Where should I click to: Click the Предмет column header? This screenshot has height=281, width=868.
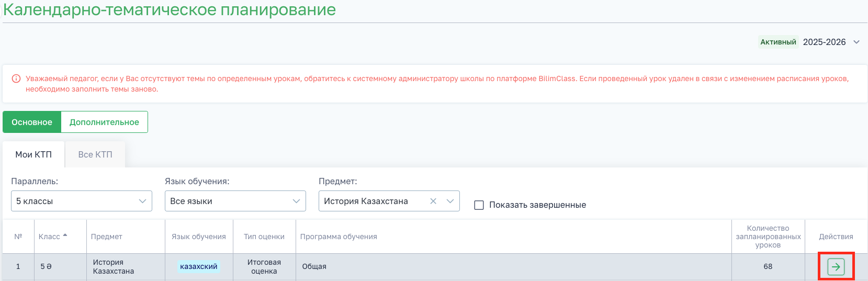pyautogui.click(x=107, y=237)
